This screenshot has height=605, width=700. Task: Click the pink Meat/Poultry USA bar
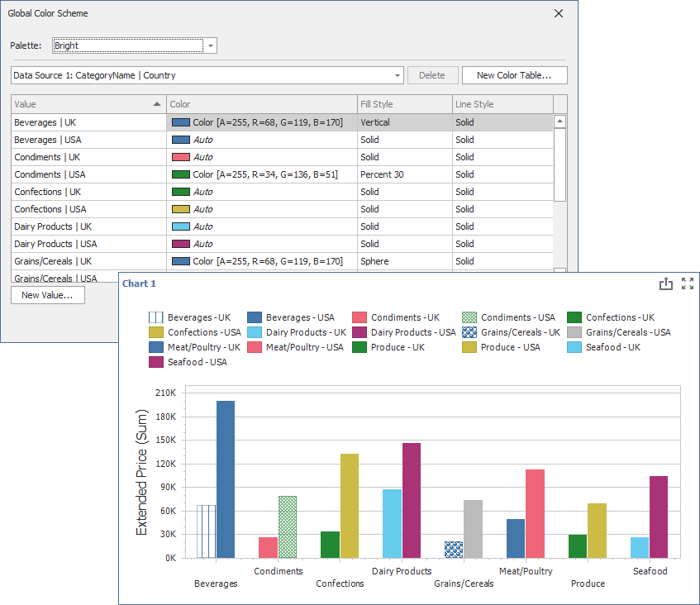coord(536,514)
